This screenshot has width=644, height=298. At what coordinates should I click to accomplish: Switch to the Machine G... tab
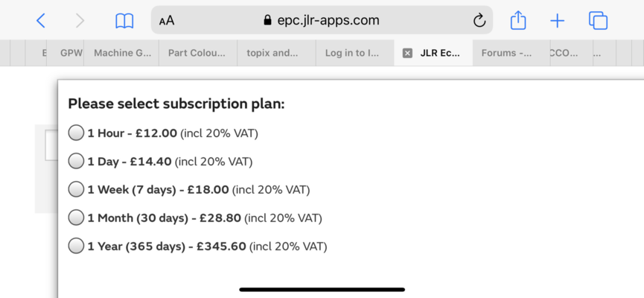tap(121, 53)
